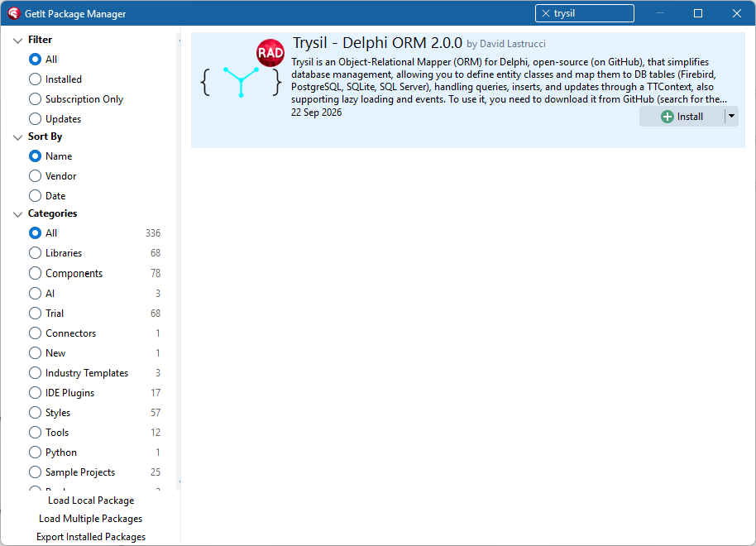
Task: Open the Trysil - Delphi ORM 2.0.0 title
Action: (377, 43)
